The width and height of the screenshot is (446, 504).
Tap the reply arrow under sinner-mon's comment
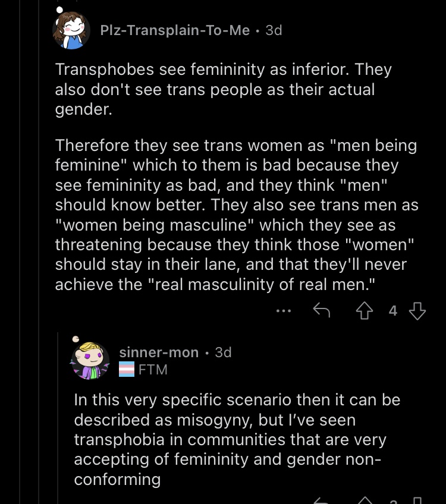click(322, 501)
